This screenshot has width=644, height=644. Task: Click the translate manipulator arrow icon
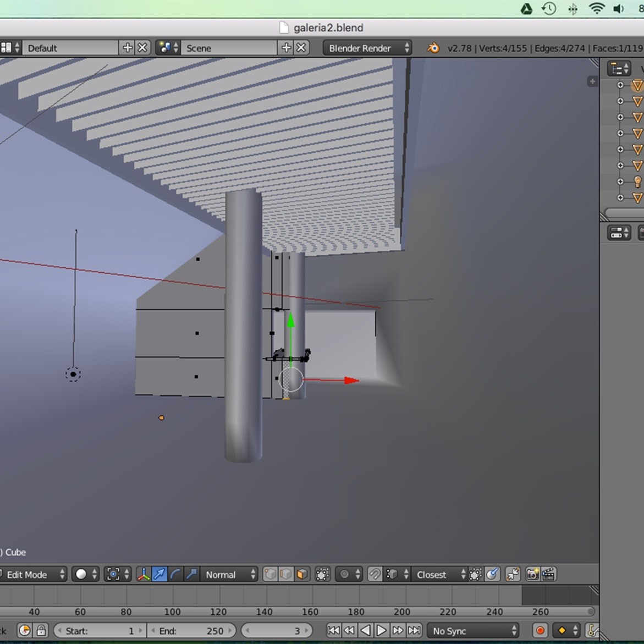(159, 575)
